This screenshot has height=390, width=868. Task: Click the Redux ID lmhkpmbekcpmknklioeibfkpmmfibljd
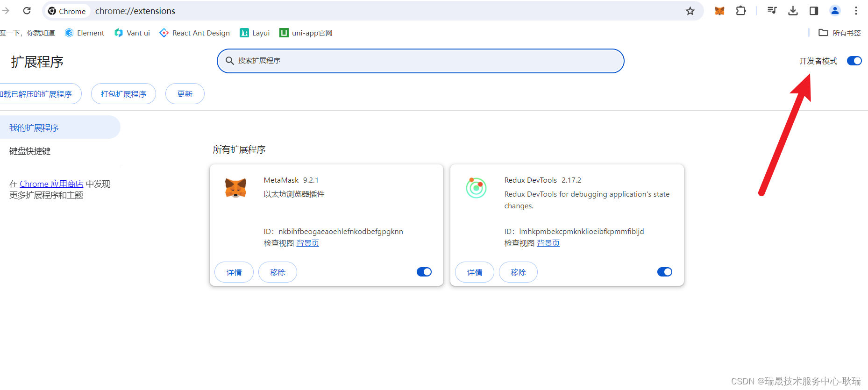click(x=581, y=231)
